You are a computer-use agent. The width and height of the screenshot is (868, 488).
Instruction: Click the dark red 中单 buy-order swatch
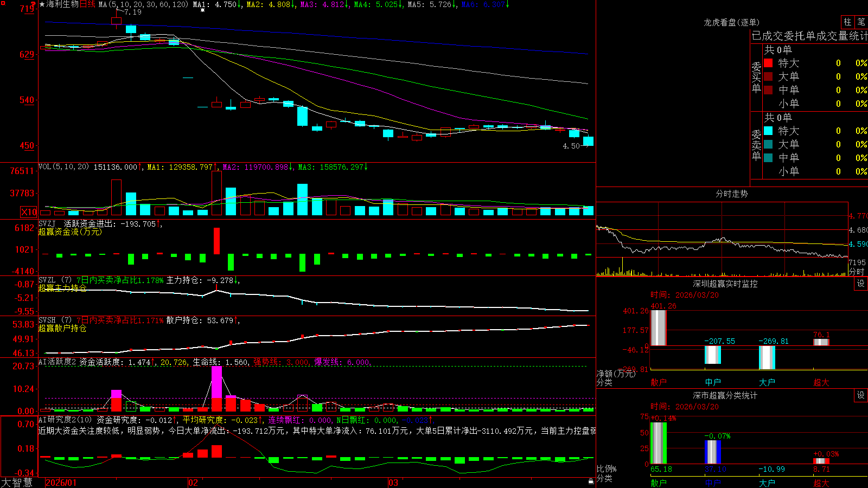click(768, 89)
